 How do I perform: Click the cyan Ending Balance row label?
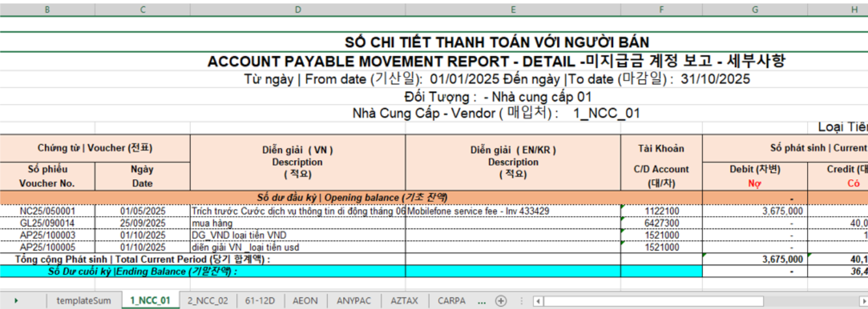[142, 271]
